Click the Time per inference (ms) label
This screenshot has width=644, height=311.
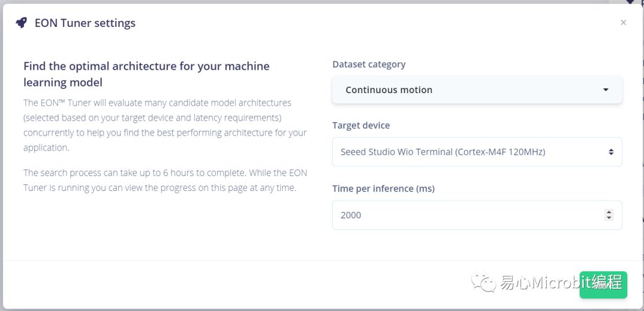click(383, 189)
